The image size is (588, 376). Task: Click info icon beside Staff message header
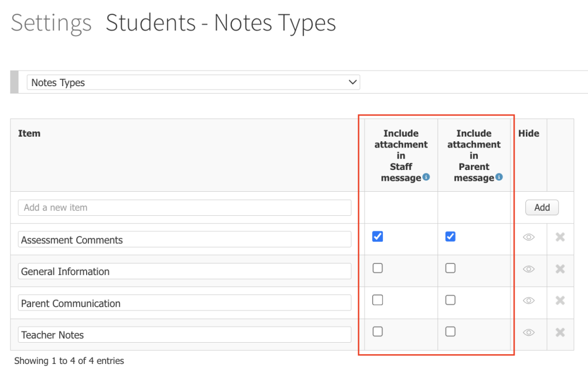(x=426, y=177)
